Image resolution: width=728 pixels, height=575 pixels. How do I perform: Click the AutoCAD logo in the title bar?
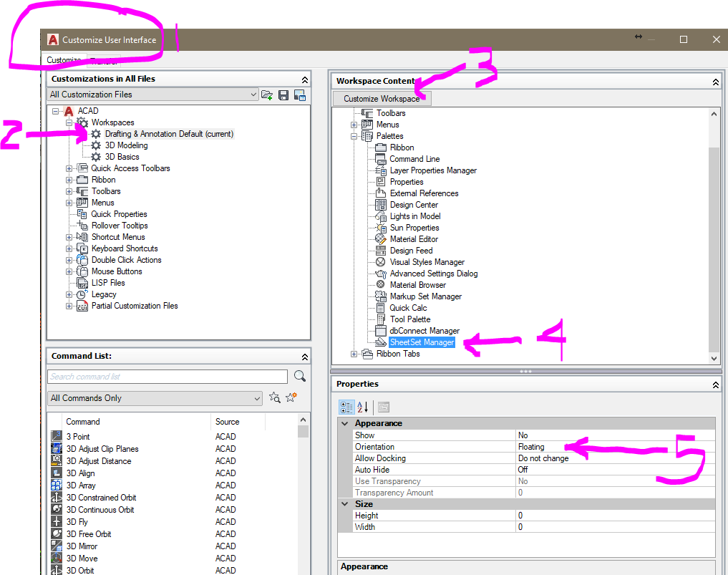(53, 40)
